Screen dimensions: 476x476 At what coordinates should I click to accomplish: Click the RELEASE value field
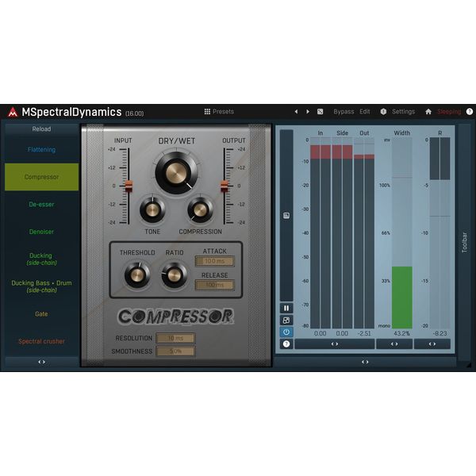click(x=215, y=285)
